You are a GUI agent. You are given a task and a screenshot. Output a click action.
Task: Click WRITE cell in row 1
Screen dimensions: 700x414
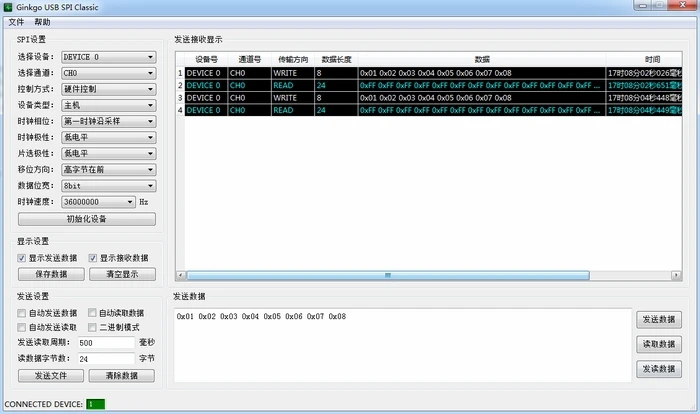[293, 73]
